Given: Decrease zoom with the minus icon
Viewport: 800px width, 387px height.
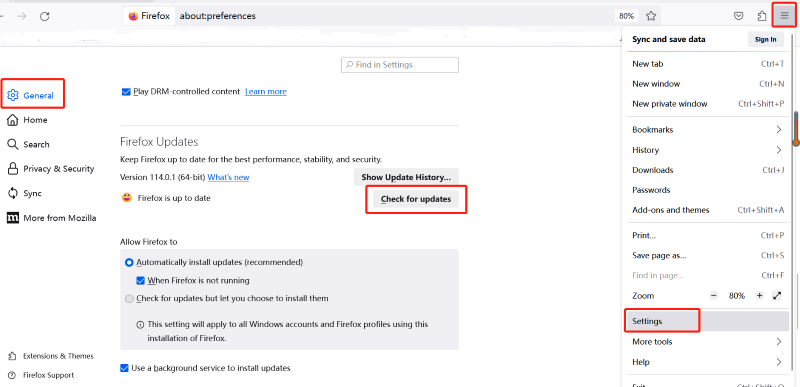Looking at the screenshot, I should 714,296.
